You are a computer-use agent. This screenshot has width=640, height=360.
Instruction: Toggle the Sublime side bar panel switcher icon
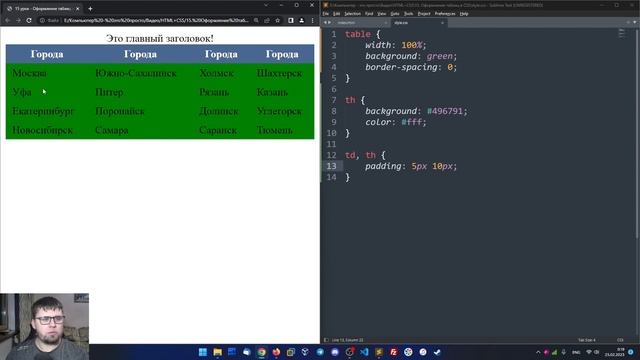326,340
